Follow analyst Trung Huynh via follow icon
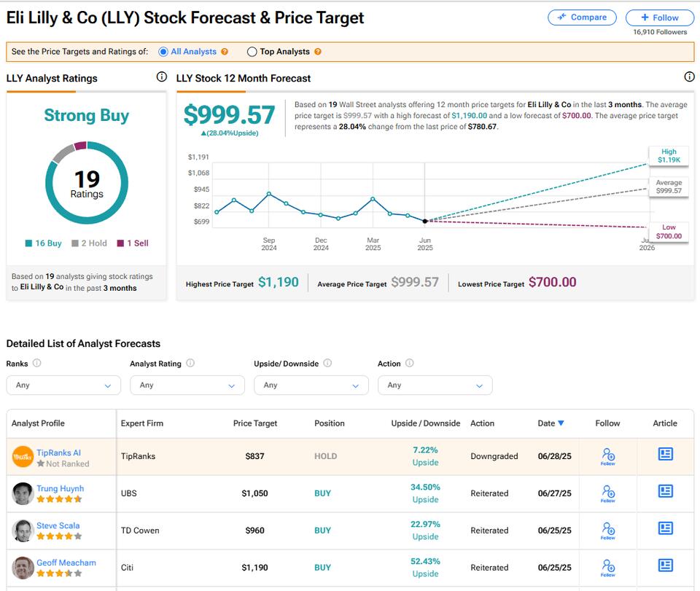 [608, 493]
